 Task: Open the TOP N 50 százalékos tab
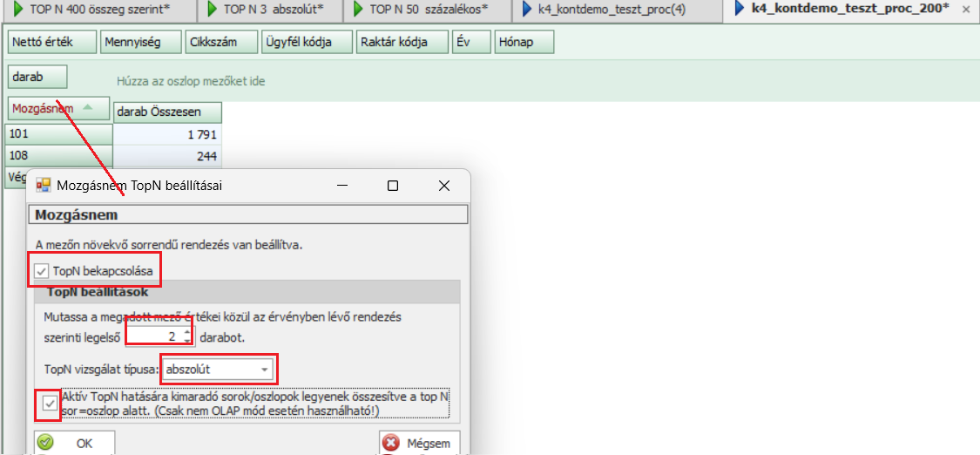pyautogui.click(x=420, y=10)
